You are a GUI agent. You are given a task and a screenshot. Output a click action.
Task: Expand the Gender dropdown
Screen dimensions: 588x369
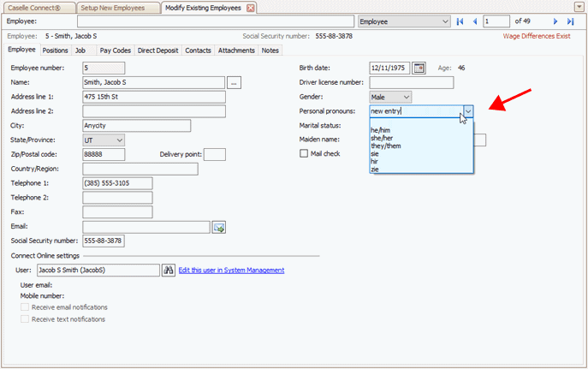(x=406, y=97)
